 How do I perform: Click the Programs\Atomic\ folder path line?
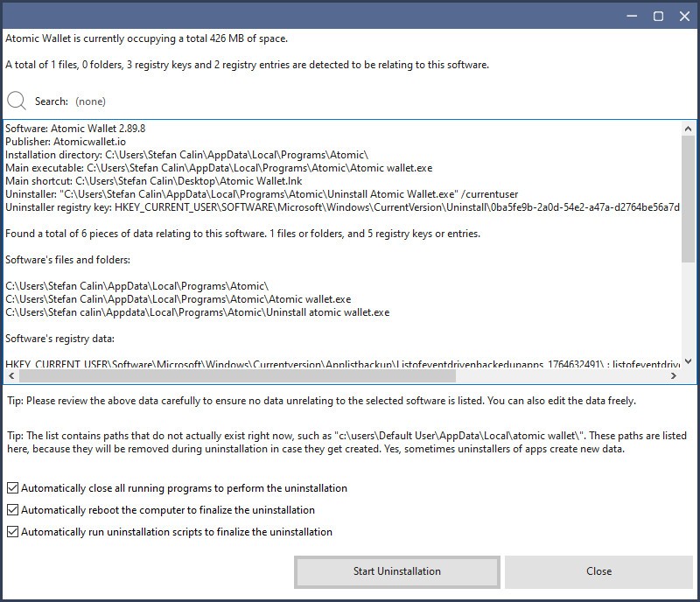click(137, 286)
